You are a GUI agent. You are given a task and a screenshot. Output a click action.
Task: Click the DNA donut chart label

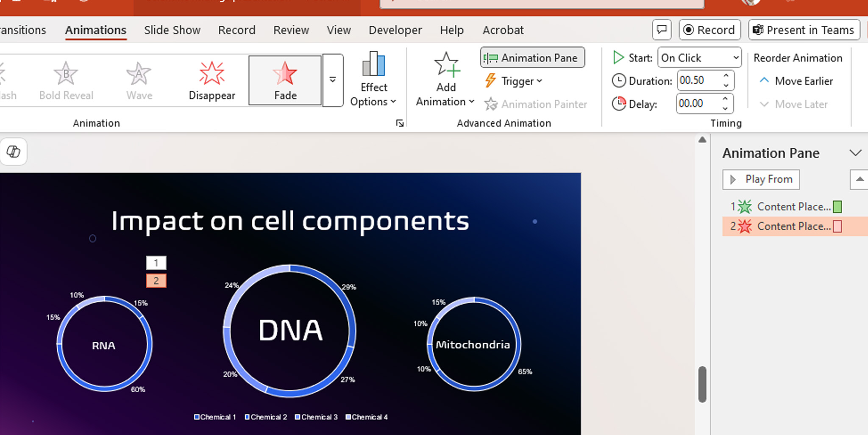click(291, 330)
